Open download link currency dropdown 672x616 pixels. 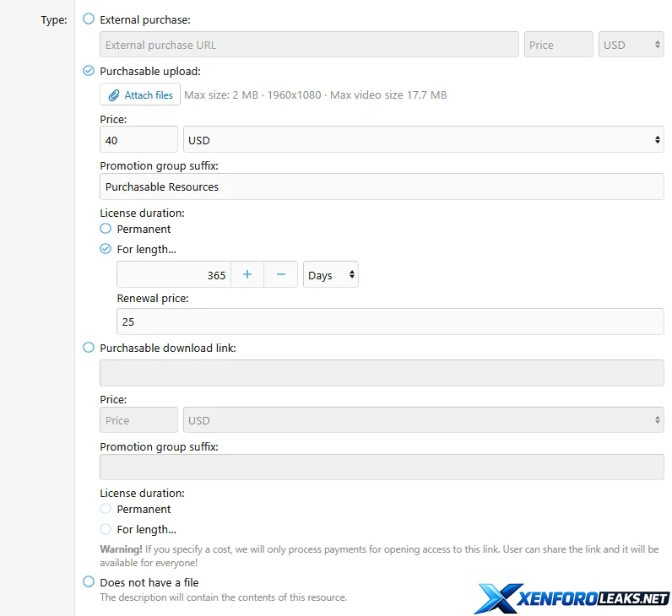point(423,420)
